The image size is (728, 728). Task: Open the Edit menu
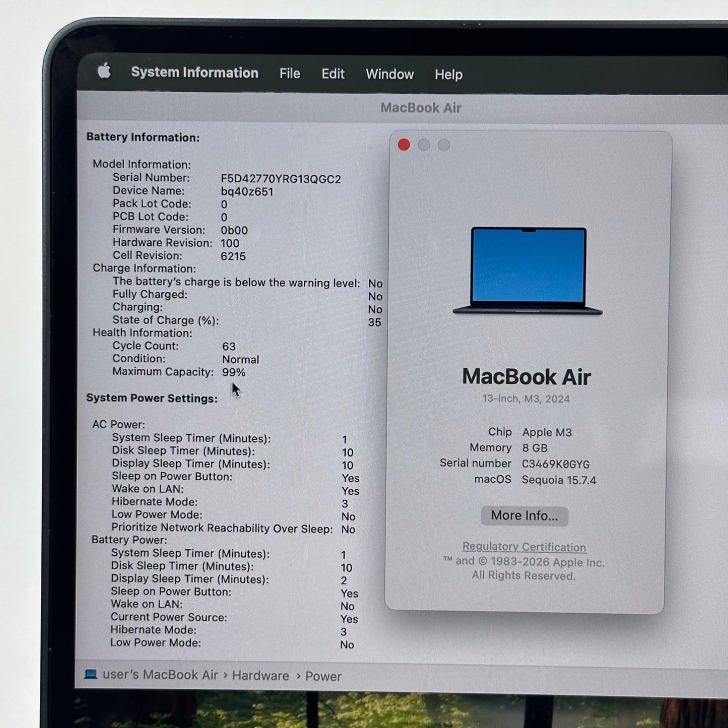coord(333,74)
